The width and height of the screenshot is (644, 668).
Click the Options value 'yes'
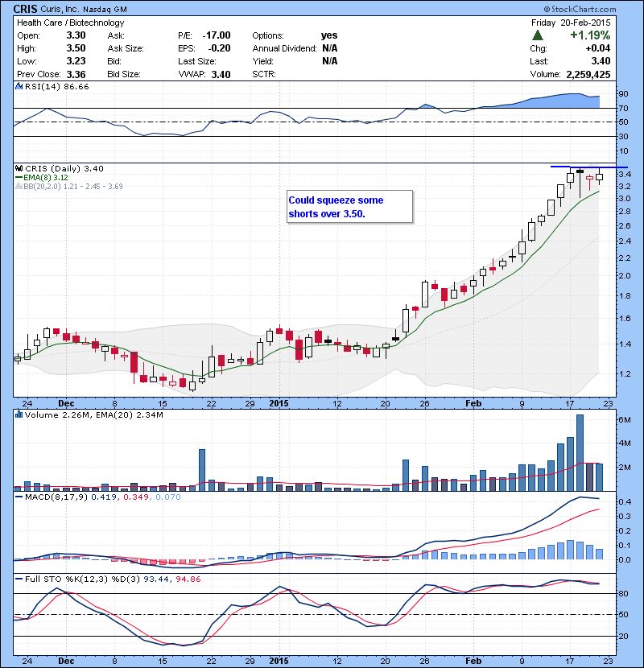tap(329, 35)
